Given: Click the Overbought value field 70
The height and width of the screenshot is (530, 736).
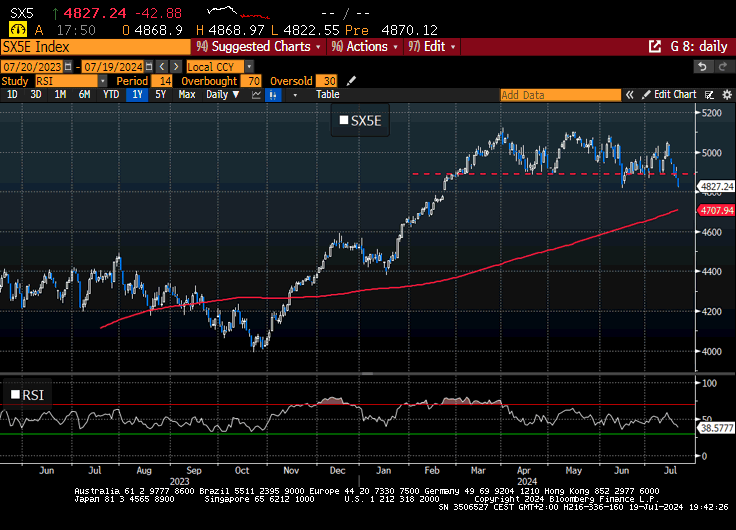Looking at the screenshot, I should (x=251, y=81).
